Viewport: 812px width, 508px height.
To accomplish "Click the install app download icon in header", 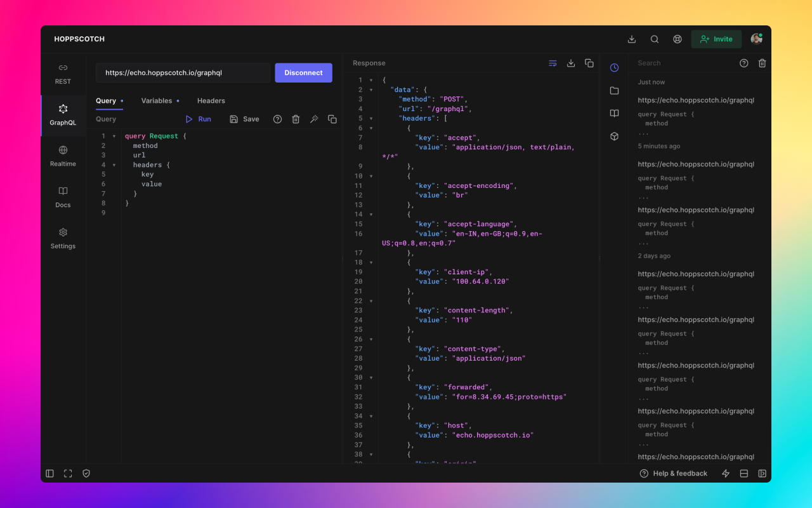I will point(632,39).
